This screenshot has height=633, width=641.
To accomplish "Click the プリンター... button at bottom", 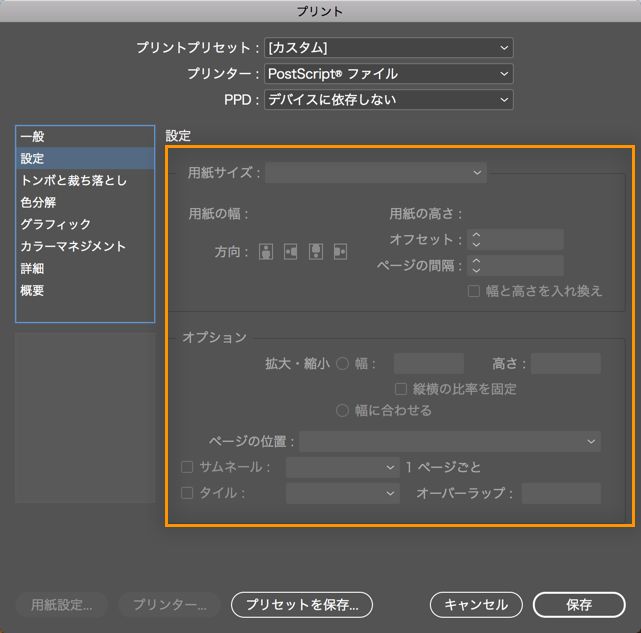I will click(x=170, y=605).
